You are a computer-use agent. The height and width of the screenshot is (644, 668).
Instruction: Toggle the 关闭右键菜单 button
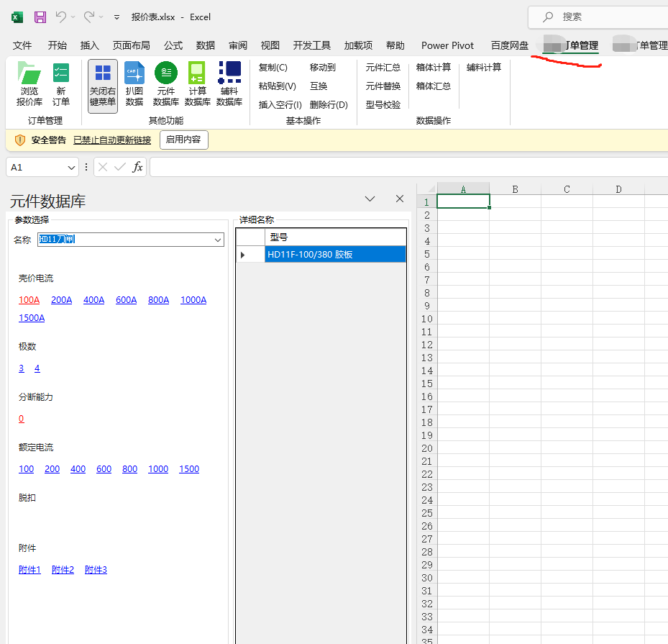coord(103,86)
